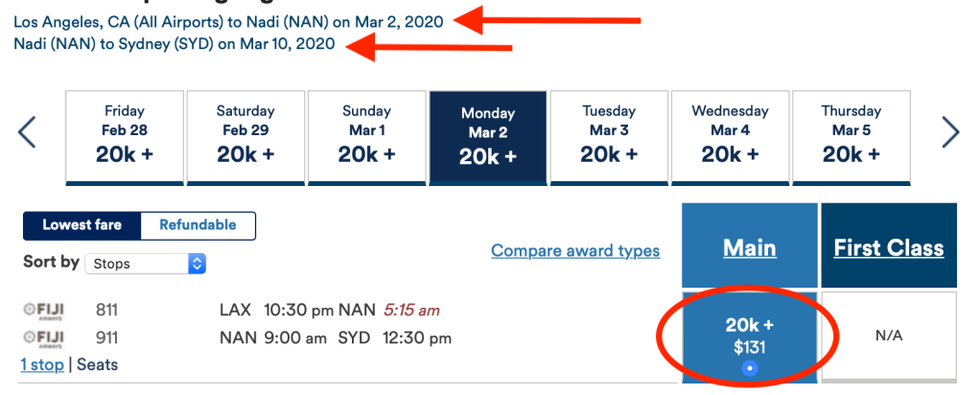The height and width of the screenshot is (395, 980).
Task: Select Thursday Mar 5 date tab
Action: (x=852, y=135)
